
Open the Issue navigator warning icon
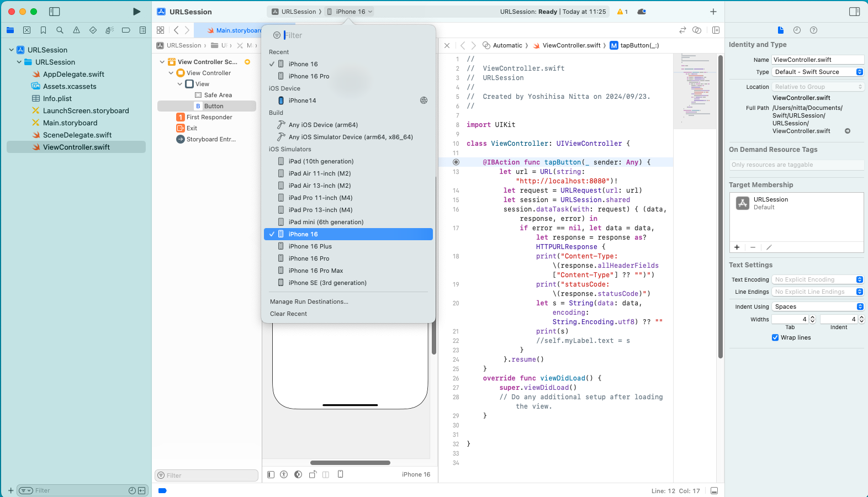coord(76,30)
